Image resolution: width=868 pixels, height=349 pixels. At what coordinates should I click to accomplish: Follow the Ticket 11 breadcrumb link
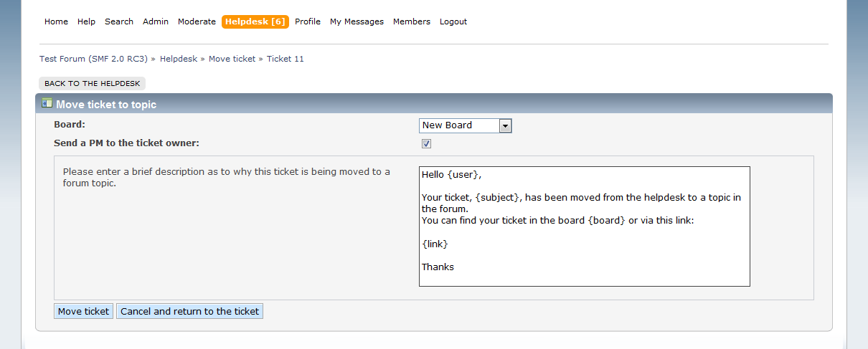click(x=286, y=59)
